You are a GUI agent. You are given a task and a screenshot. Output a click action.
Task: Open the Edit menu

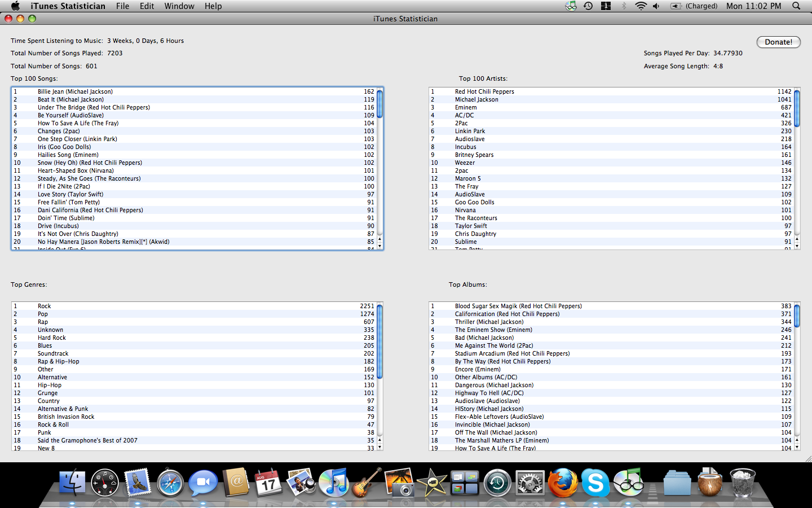pos(147,6)
